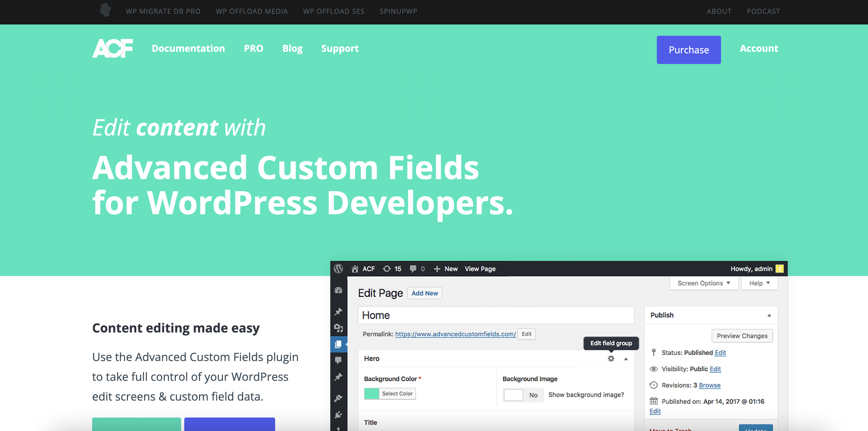Click the WordPress logo in the admin bar
868x431 pixels.
click(338, 269)
